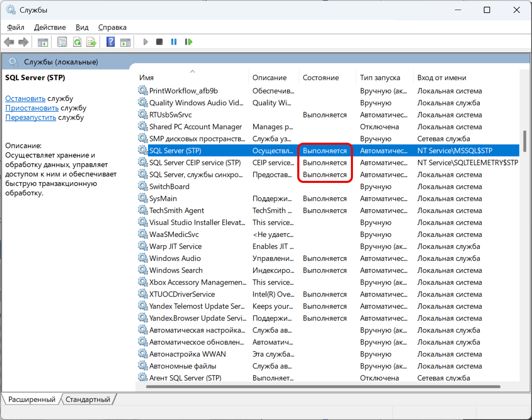
Task: Click the Перезапустить service link
Action: 31,117
